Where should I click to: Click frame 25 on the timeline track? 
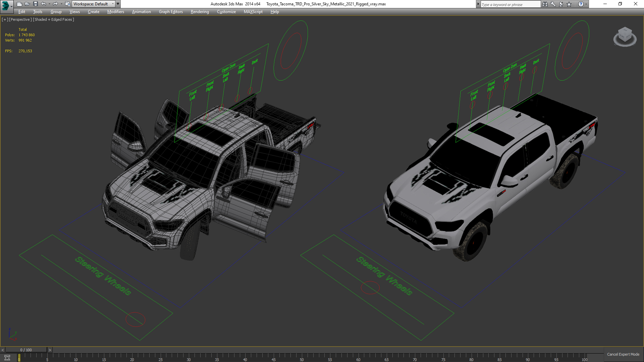[160, 357]
